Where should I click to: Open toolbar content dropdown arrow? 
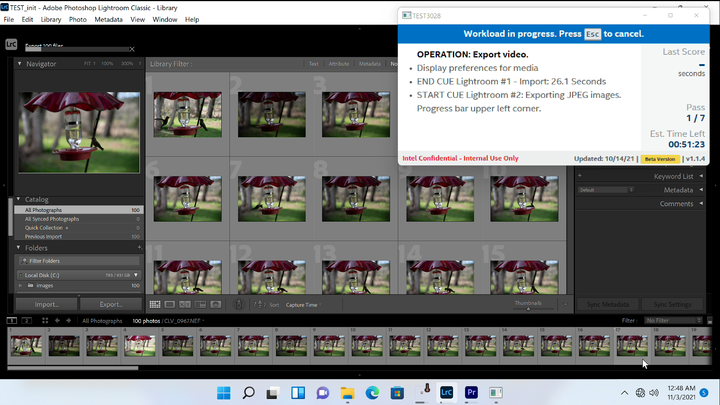565,304
